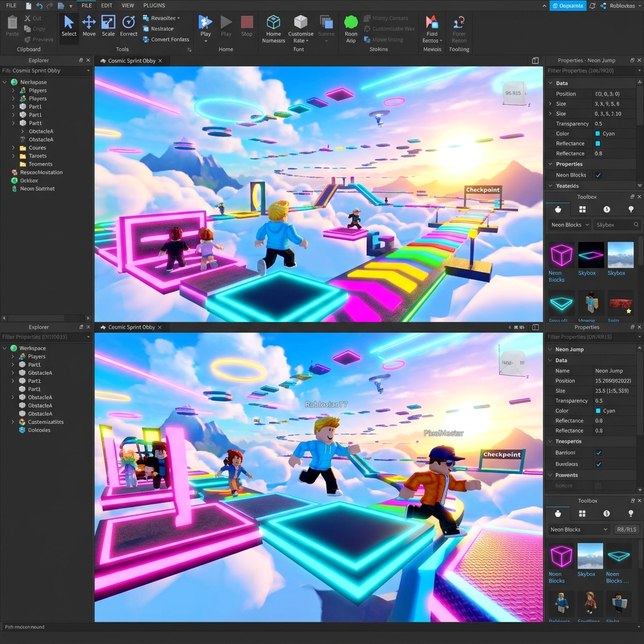Expand Custemizatibts in lower Explorer
The width and height of the screenshot is (644, 644).
tap(13, 422)
